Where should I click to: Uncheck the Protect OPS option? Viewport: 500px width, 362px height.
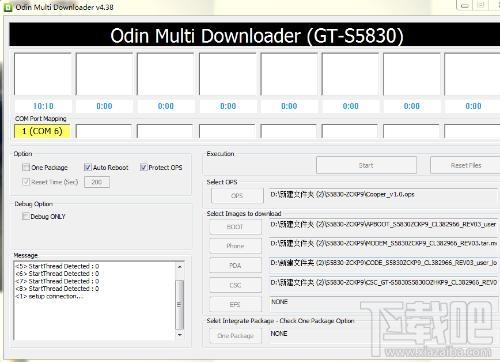click(x=143, y=167)
